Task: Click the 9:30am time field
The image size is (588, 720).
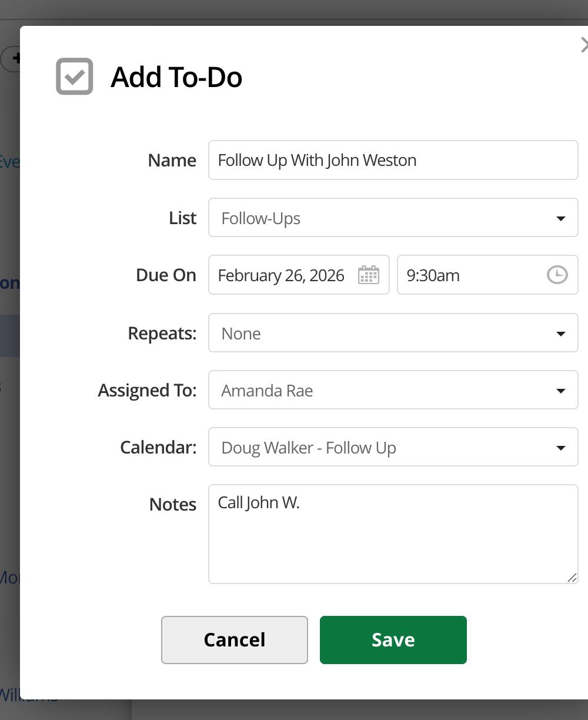Action: (x=470, y=275)
